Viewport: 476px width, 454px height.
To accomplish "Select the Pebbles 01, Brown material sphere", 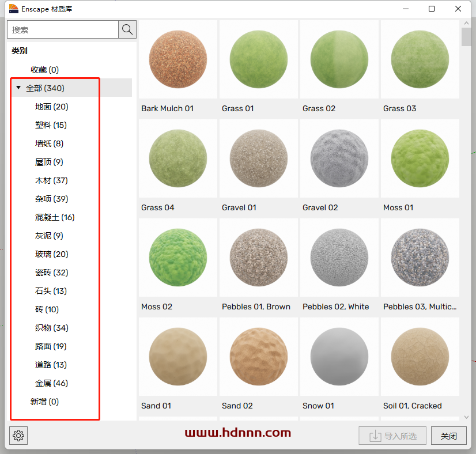I will tap(259, 258).
